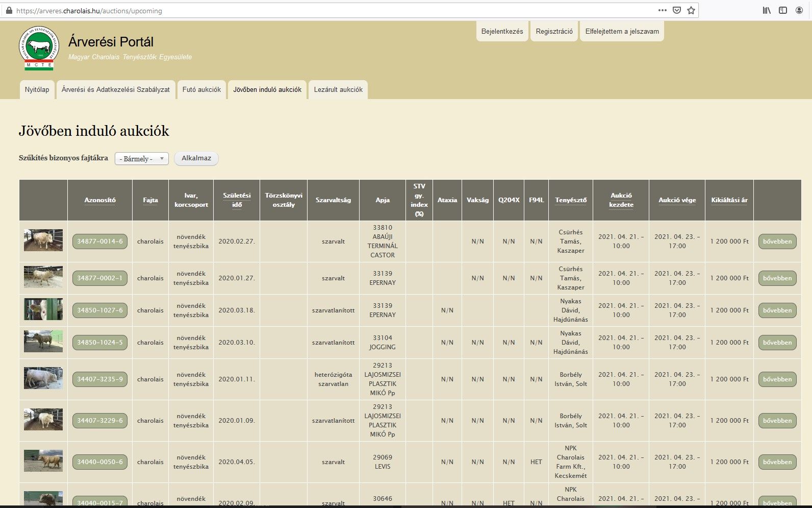Open the Regisztráció page
Screen dimensions: 812x508
pos(554,32)
